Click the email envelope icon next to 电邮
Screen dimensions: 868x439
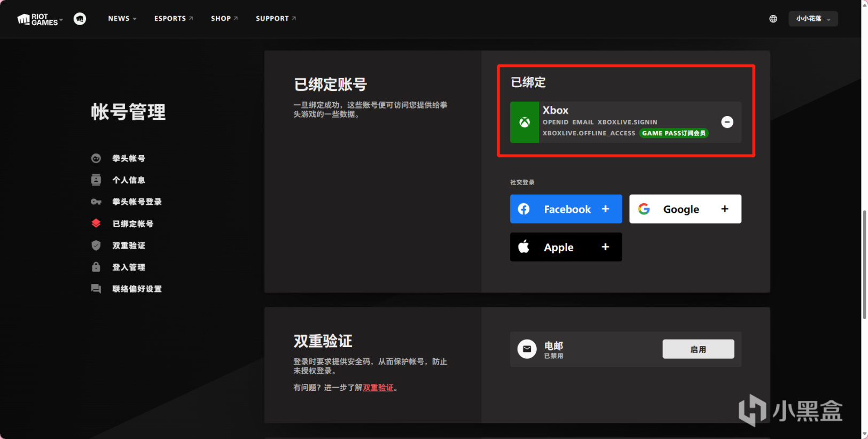(527, 349)
